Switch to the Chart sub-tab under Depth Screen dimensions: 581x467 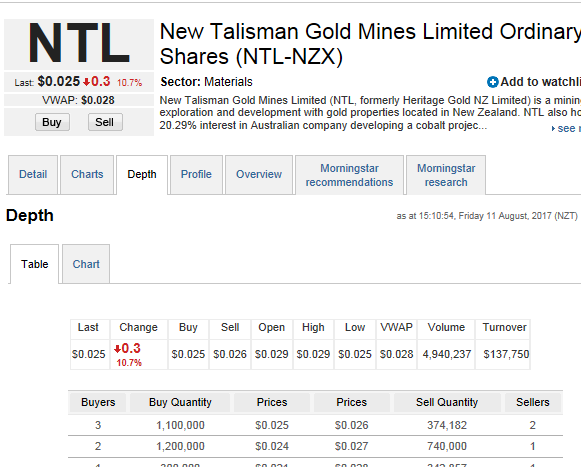click(x=86, y=264)
